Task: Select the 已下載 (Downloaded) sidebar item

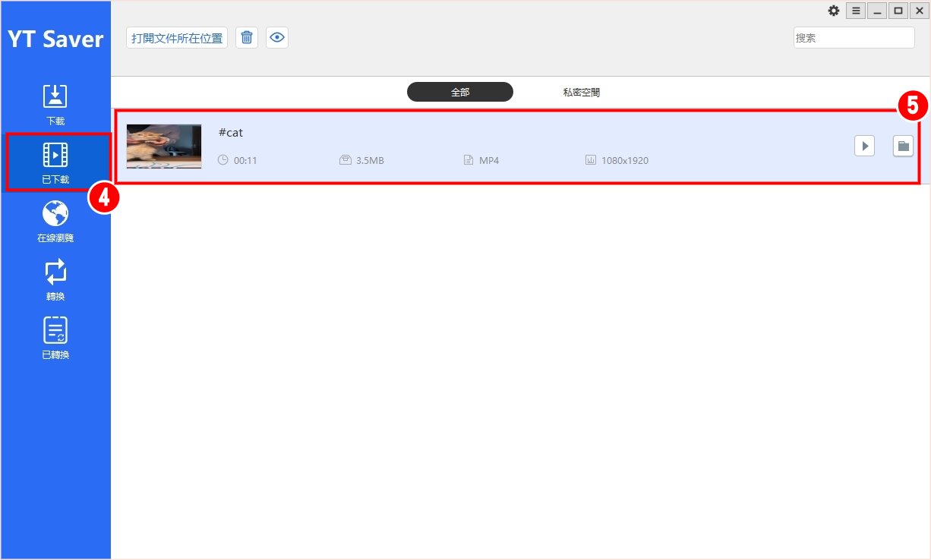Action: [55, 162]
